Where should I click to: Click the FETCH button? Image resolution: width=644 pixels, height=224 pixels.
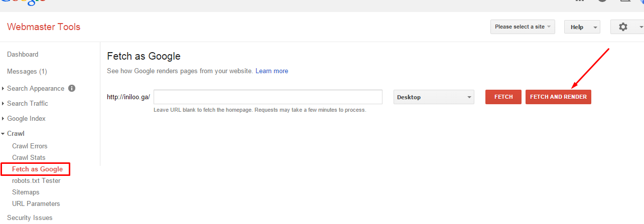503,97
